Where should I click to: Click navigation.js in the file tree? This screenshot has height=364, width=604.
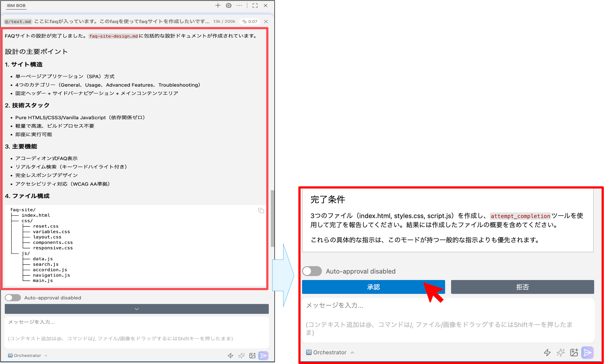point(51,275)
